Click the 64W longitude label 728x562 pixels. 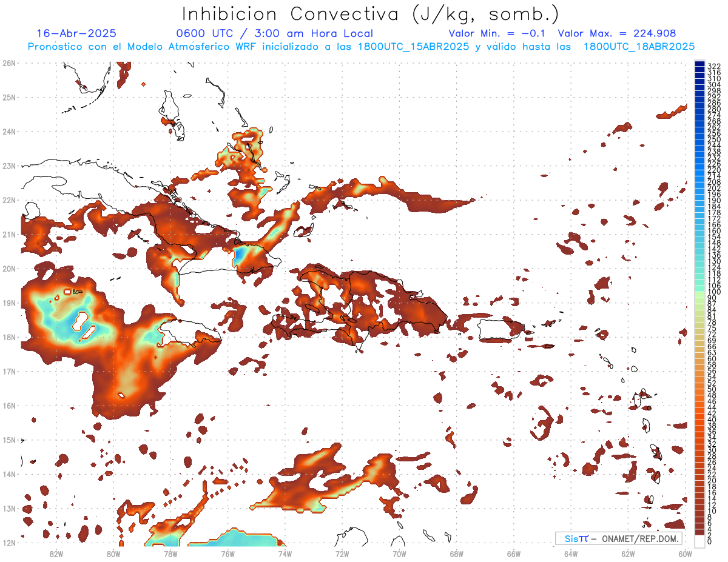(x=570, y=554)
